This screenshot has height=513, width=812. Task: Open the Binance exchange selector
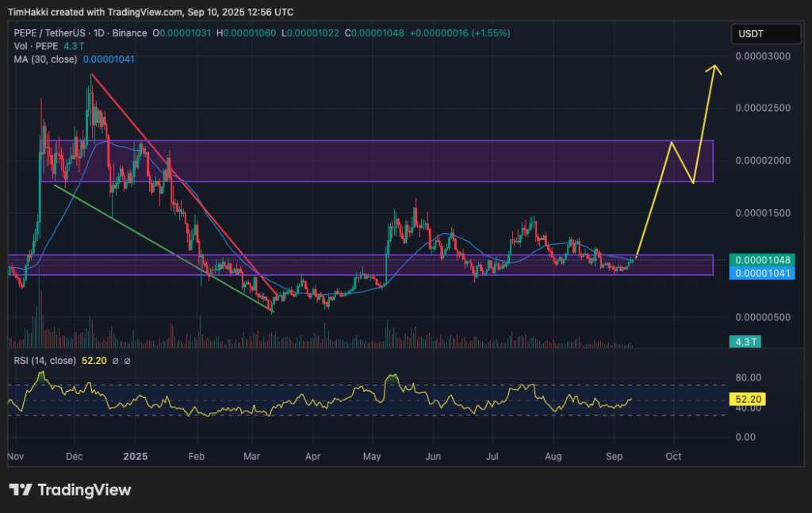129,33
